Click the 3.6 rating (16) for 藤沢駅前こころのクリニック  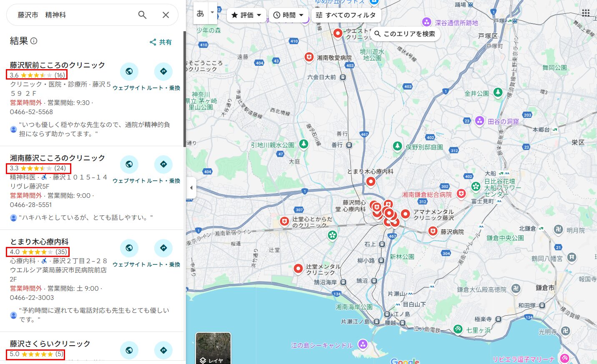(37, 75)
